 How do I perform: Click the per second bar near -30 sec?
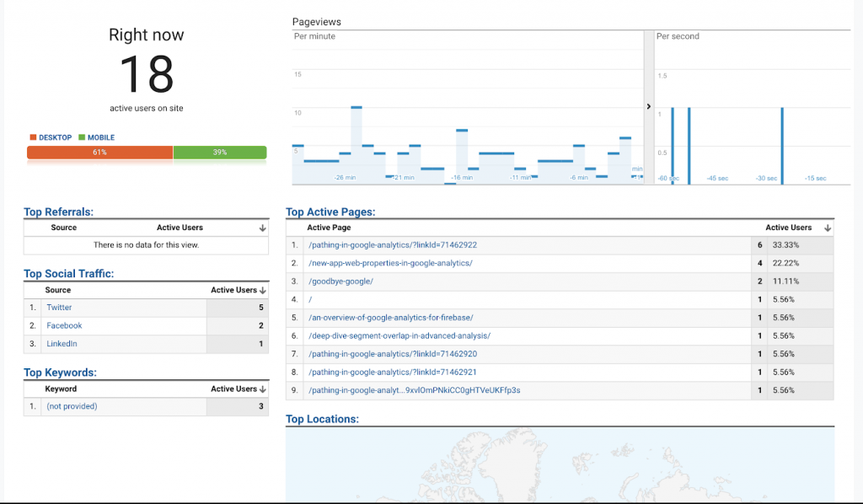click(x=782, y=146)
